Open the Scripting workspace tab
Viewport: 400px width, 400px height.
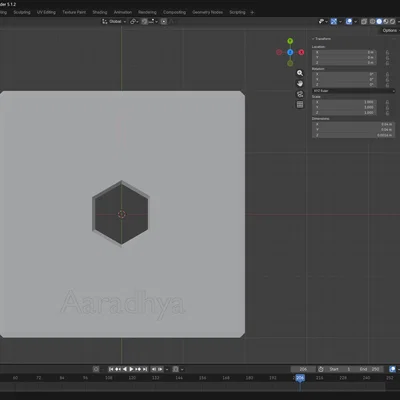[x=237, y=12]
